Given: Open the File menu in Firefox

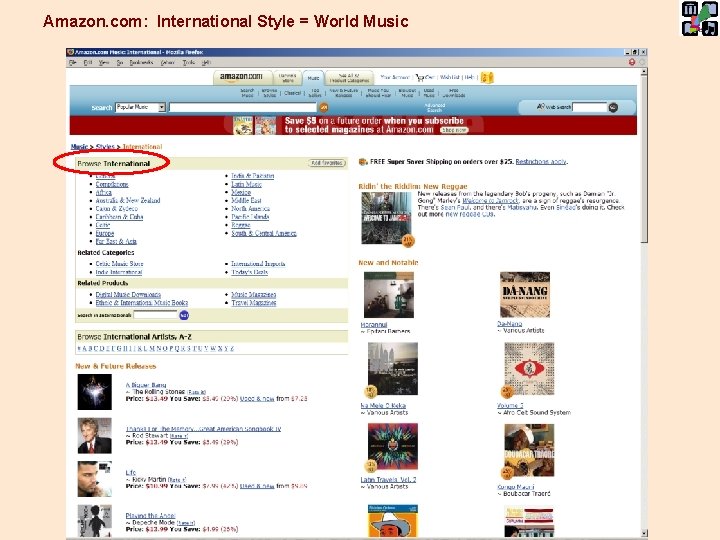Looking at the screenshot, I should click(x=72, y=62).
